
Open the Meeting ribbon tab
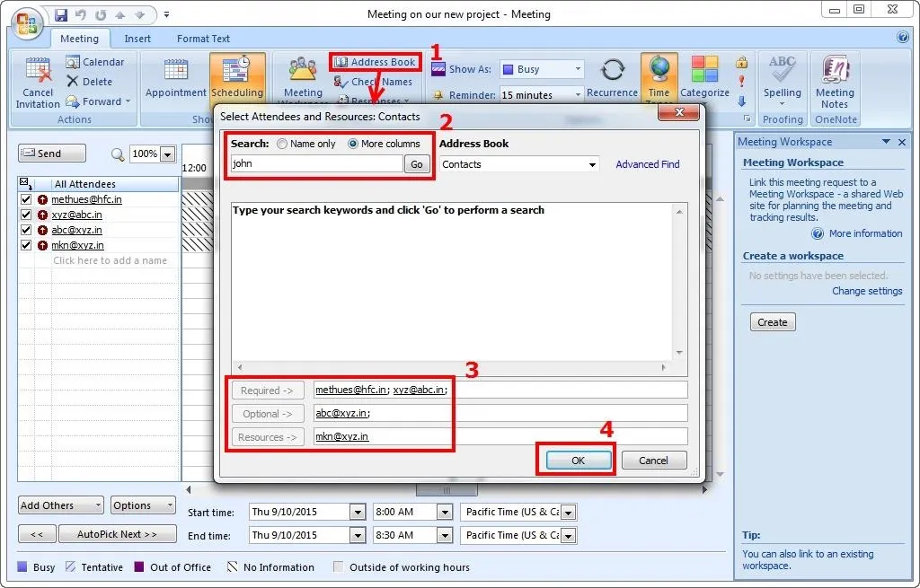pyautogui.click(x=79, y=39)
